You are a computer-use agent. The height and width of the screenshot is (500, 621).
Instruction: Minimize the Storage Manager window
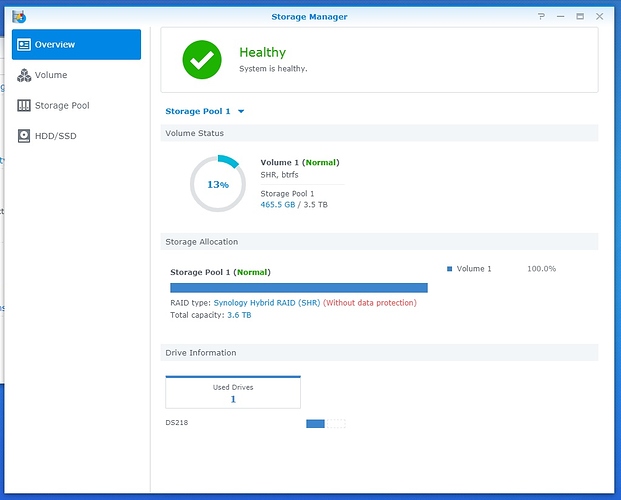point(560,16)
